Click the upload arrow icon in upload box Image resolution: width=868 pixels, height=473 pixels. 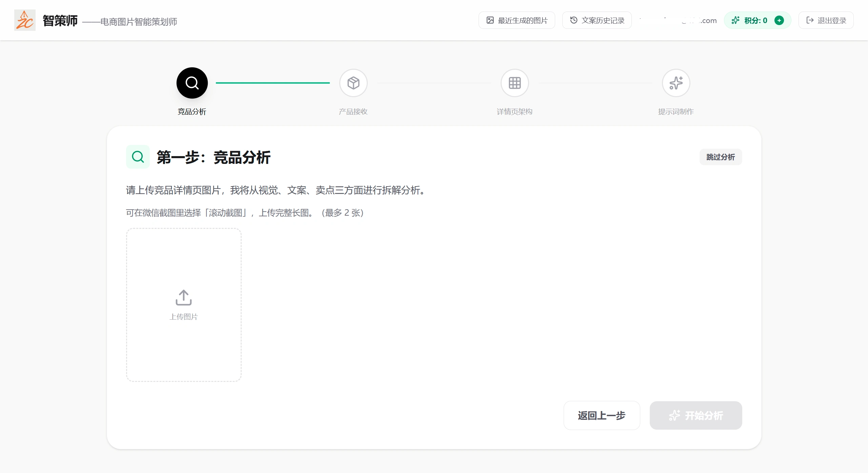183,298
